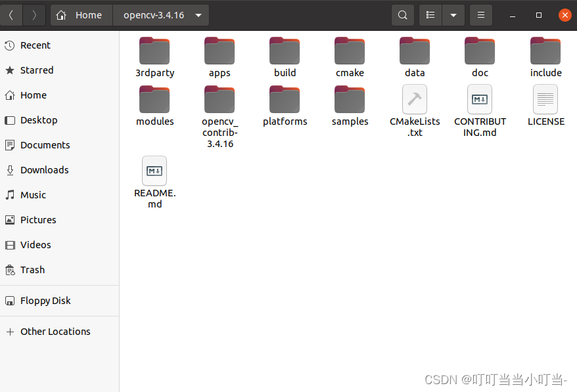The height and width of the screenshot is (392, 577).
Task: Open the opencv-3.4.16 path dropdown
Action: (x=161, y=15)
